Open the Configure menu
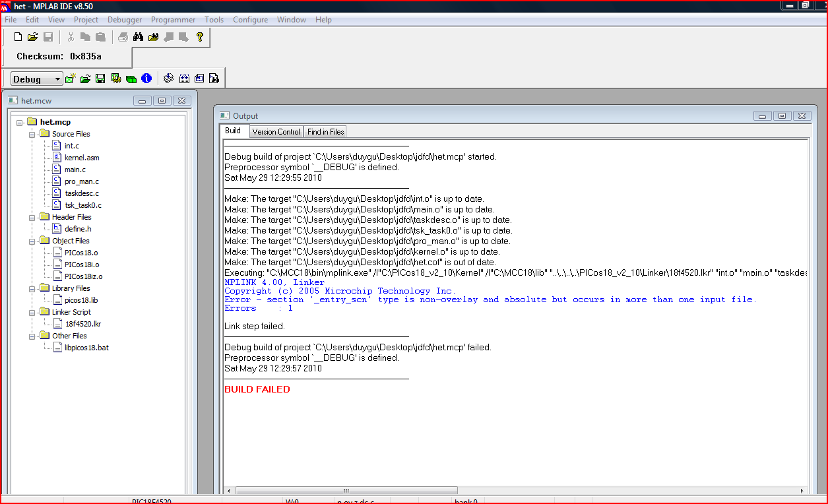The height and width of the screenshot is (504, 828). (x=251, y=20)
